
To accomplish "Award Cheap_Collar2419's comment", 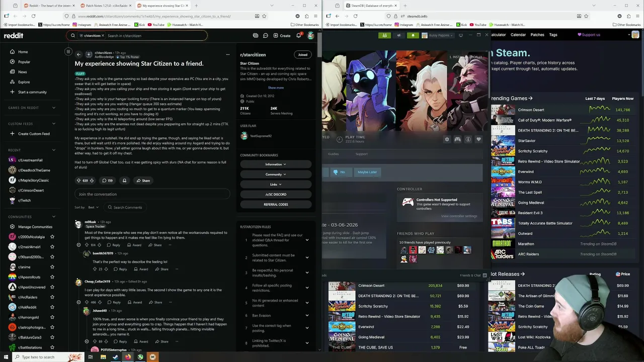I will pos(135,302).
